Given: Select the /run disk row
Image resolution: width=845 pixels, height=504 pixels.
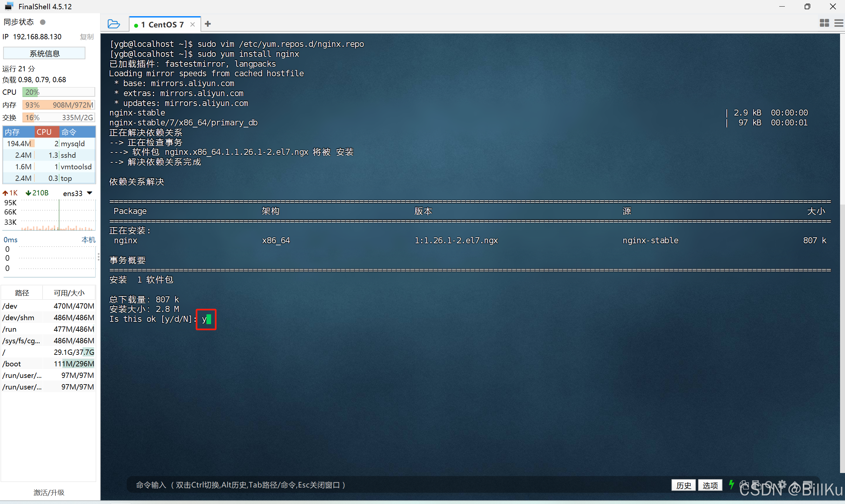Looking at the screenshot, I should point(48,329).
